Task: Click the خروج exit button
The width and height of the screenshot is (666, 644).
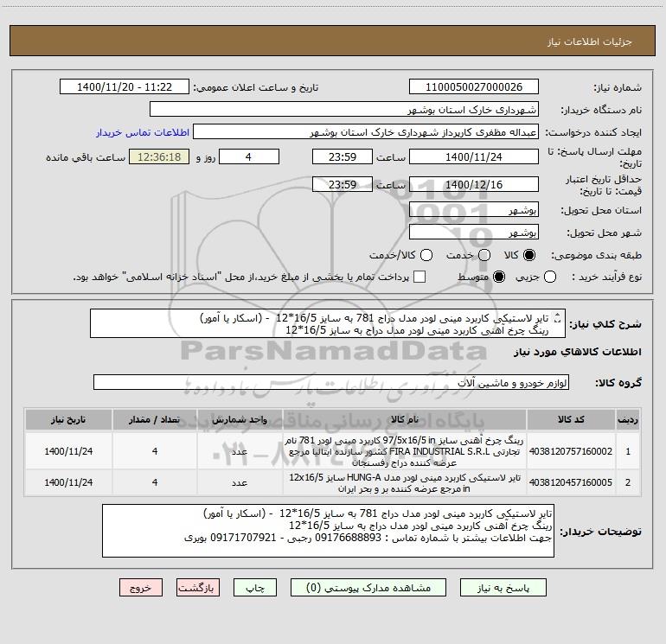Action: pyautogui.click(x=141, y=588)
